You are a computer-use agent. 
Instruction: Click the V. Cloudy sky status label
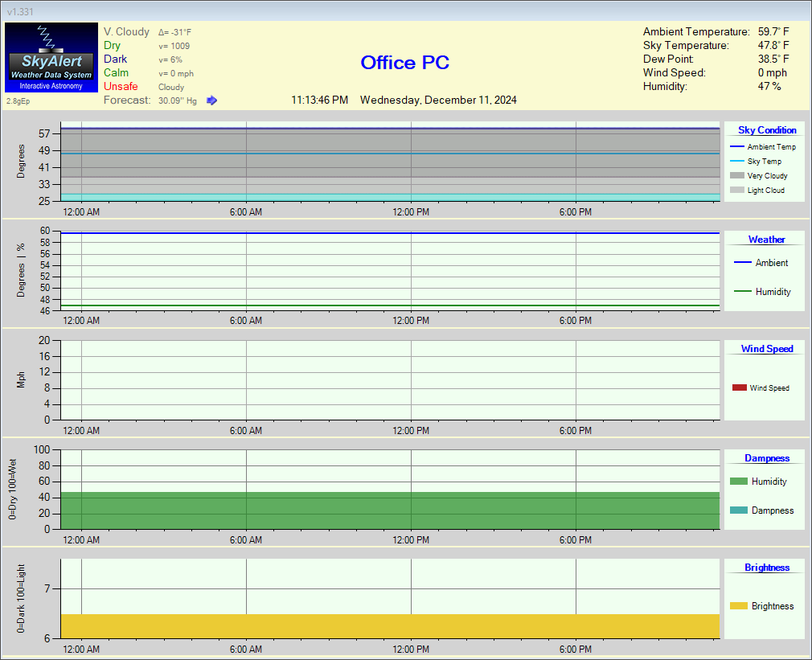126,32
